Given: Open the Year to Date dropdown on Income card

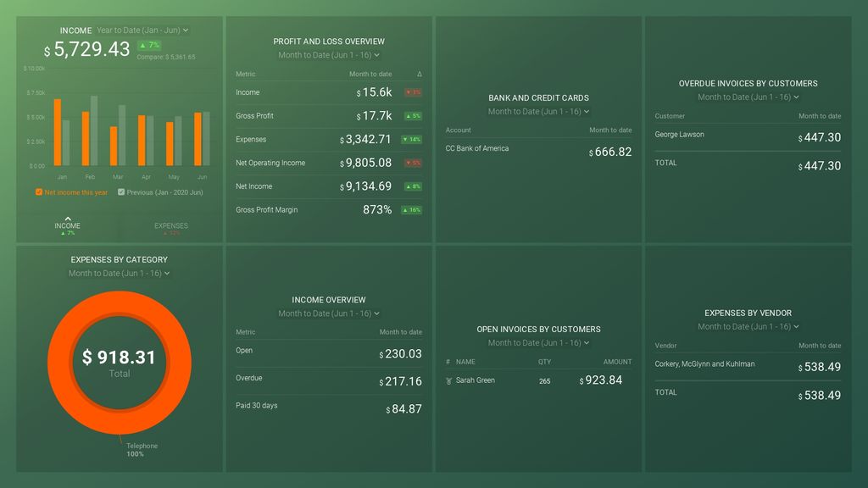Looking at the screenshot, I should (141, 30).
